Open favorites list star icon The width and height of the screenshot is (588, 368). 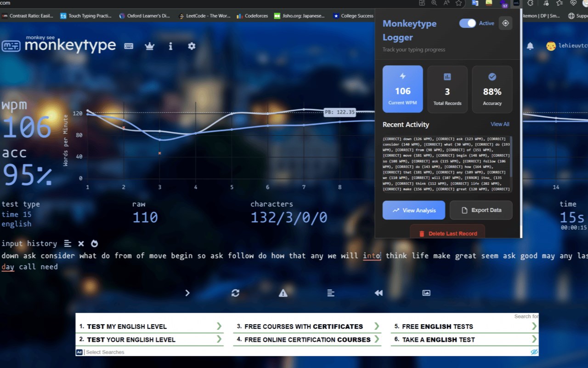(559, 3)
